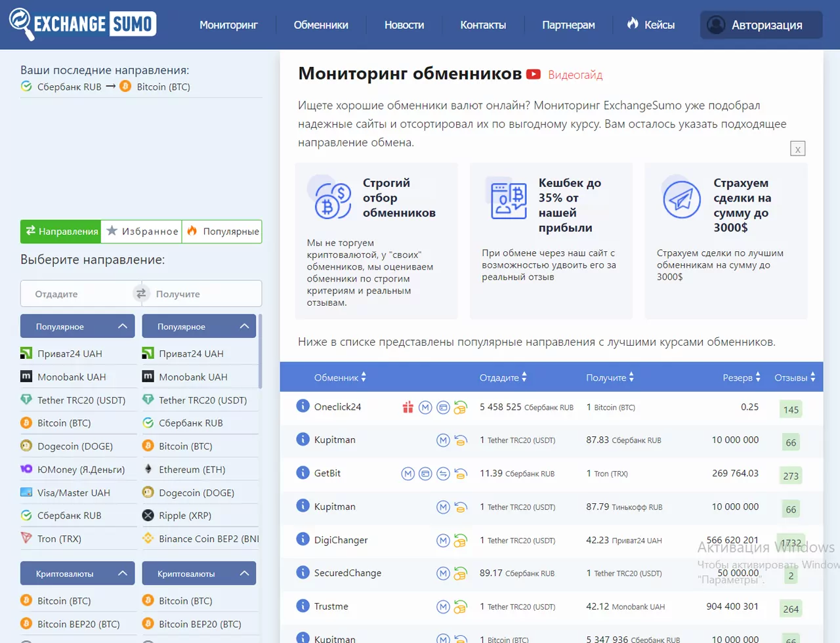This screenshot has width=840, height=643.
Task: Open the GetBit info icon
Action: click(x=303, y=472)
